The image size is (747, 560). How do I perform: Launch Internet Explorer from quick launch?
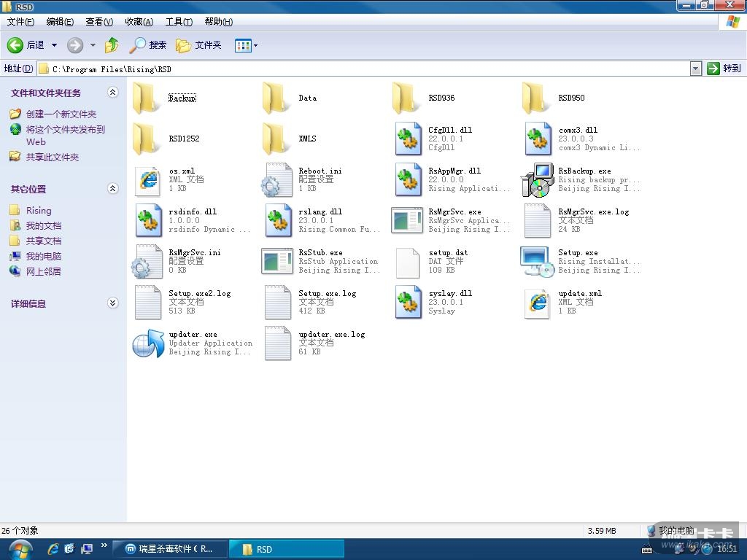pos(53,549)
